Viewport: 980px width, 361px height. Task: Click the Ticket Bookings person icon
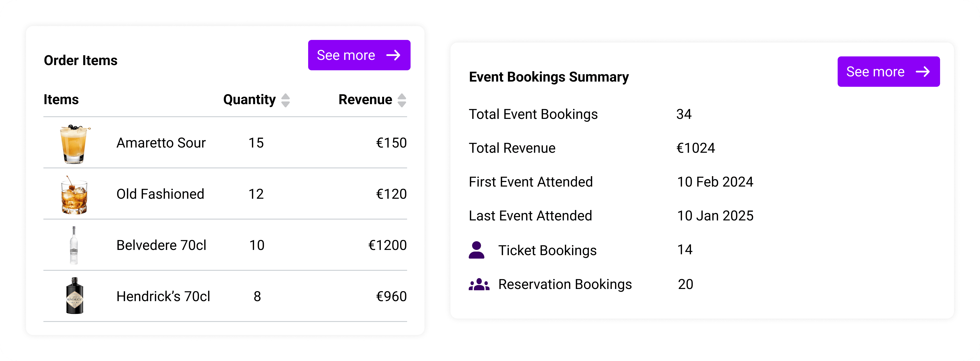[x=476, y=250]
